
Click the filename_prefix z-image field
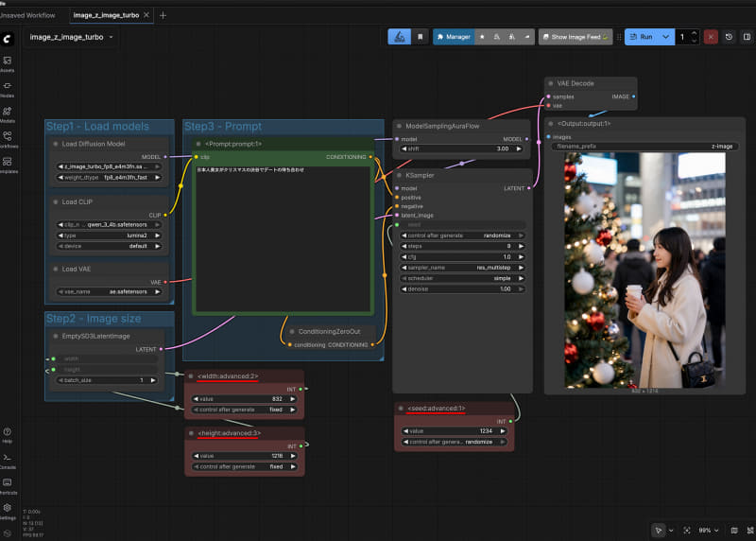(x=644, y=147)
